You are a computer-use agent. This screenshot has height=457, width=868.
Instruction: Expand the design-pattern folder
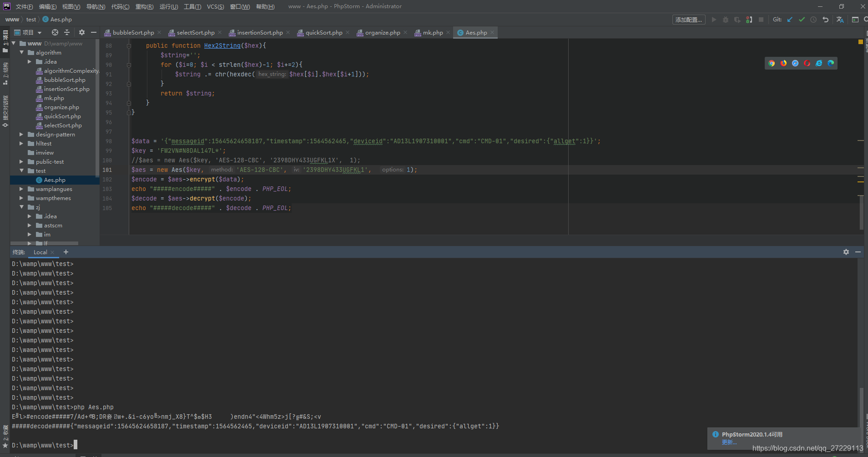click(x=20, y=134)
